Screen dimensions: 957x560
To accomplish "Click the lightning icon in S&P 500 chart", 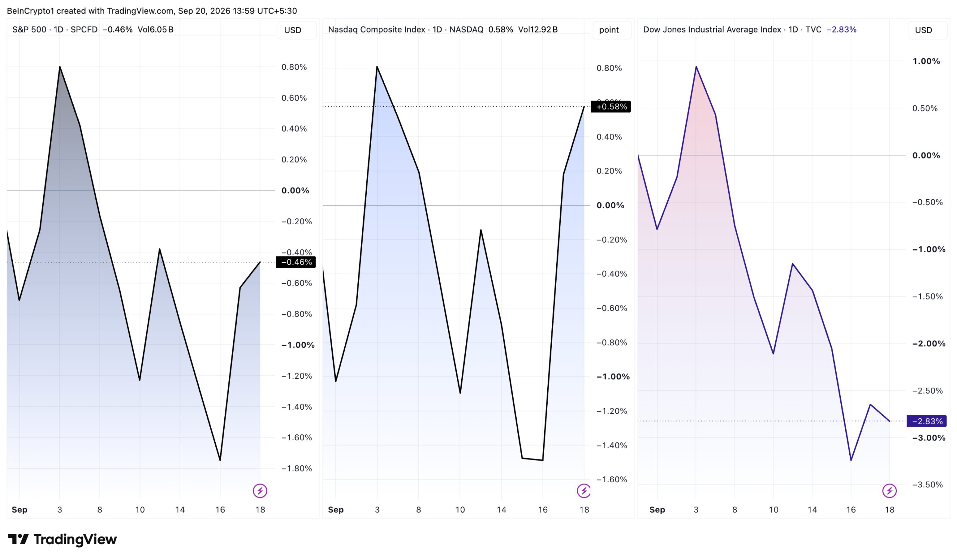I will tap(260, 491).
